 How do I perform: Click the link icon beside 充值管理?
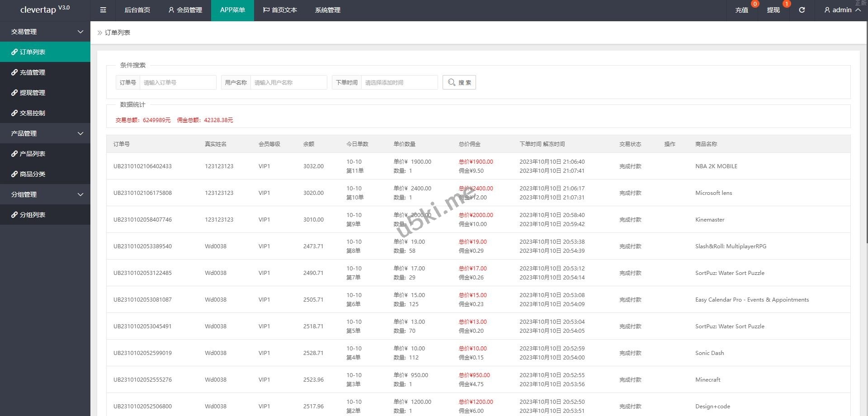(14, 72)
